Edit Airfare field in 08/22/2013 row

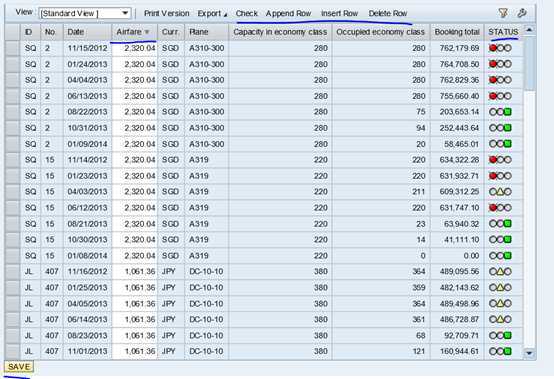(x=135, y=112)
